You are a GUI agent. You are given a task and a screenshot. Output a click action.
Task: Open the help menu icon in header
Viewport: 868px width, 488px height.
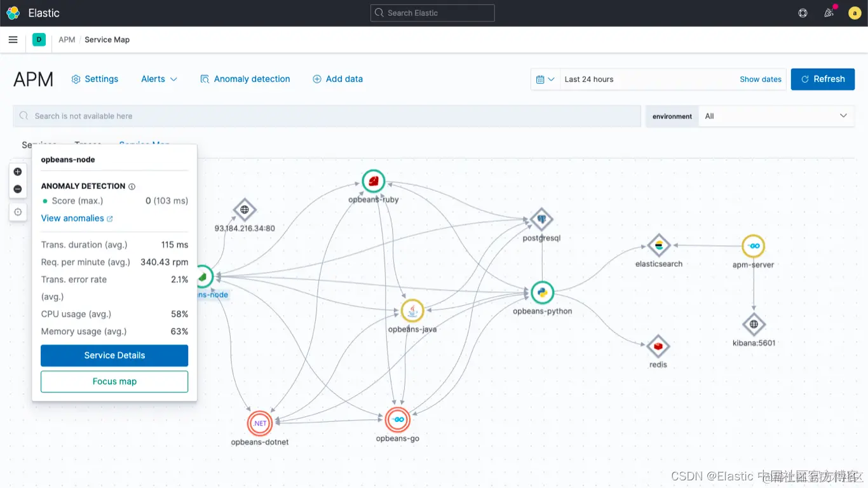[803, 13]
